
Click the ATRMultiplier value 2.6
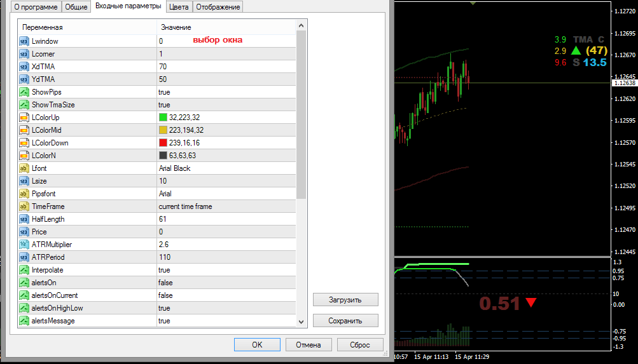163,244
